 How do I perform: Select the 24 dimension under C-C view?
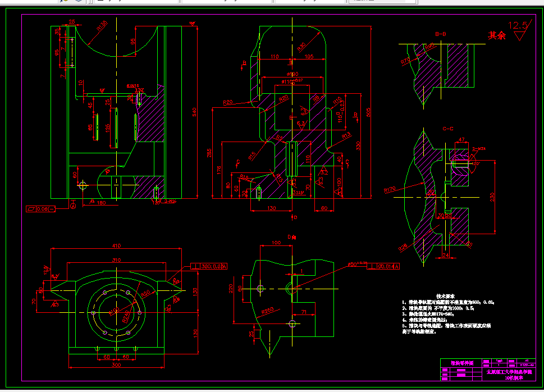445,255
